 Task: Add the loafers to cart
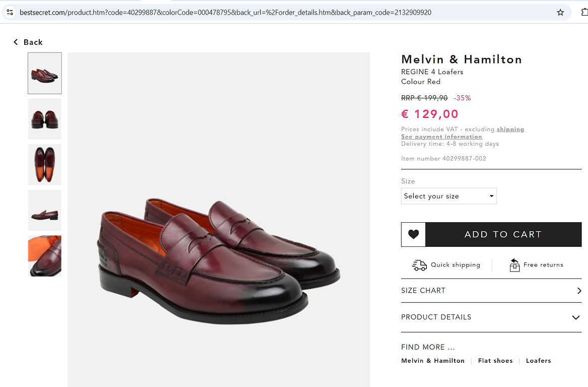503,234
